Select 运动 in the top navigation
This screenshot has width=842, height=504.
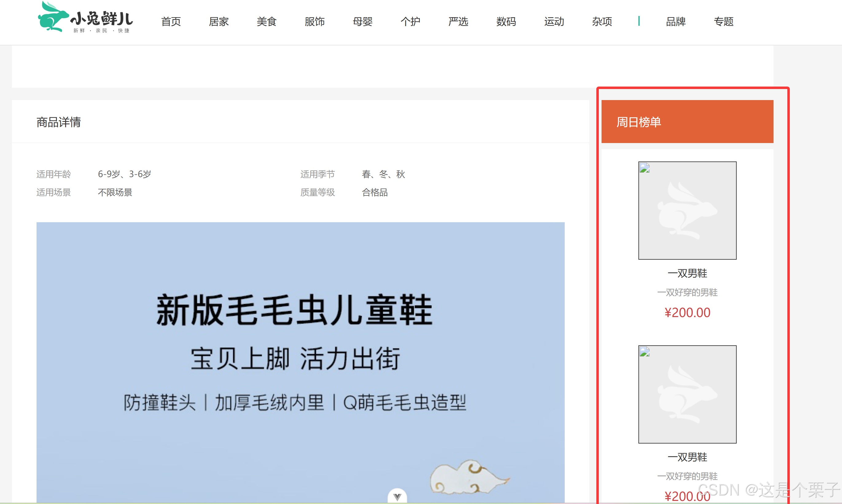click(554, 22)
